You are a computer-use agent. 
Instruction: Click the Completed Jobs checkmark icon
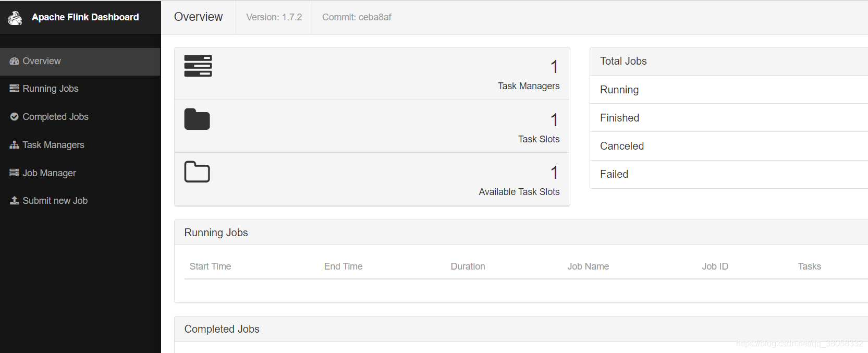click(x=14, y=117)
